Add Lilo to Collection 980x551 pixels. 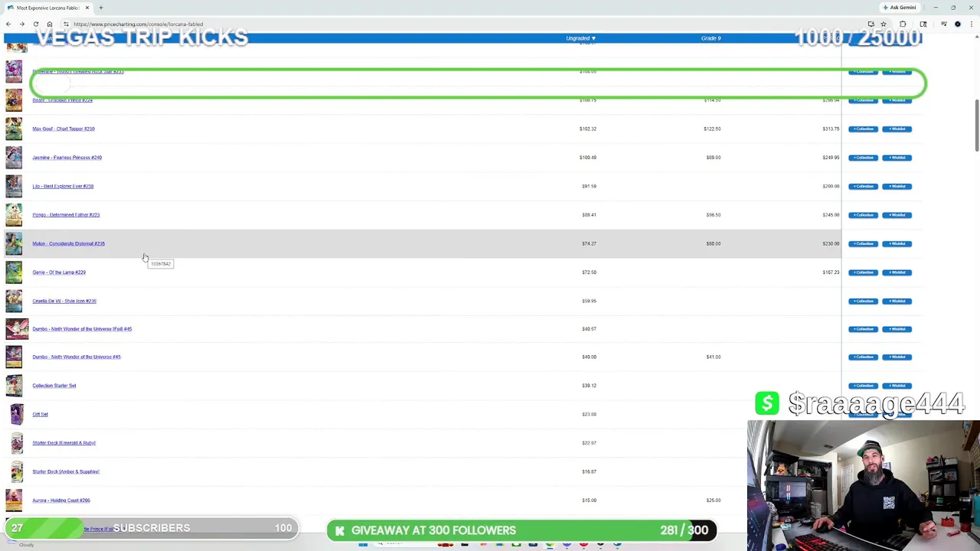tap(863, 186)
